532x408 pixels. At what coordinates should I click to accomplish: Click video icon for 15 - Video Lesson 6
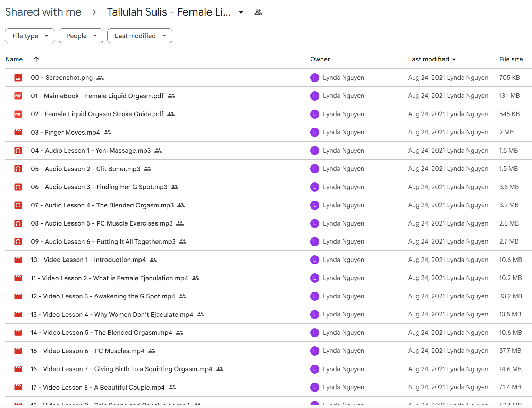tap(18, 351)
